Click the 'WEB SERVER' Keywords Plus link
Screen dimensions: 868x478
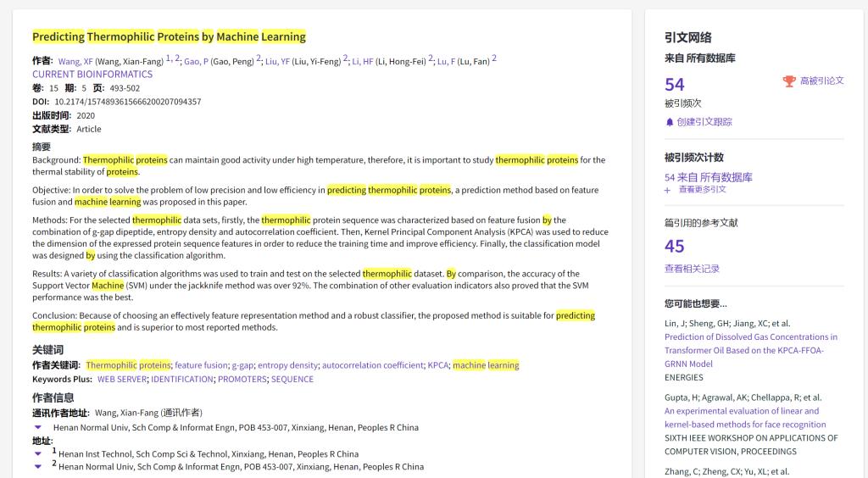click(x=122, y=379)
